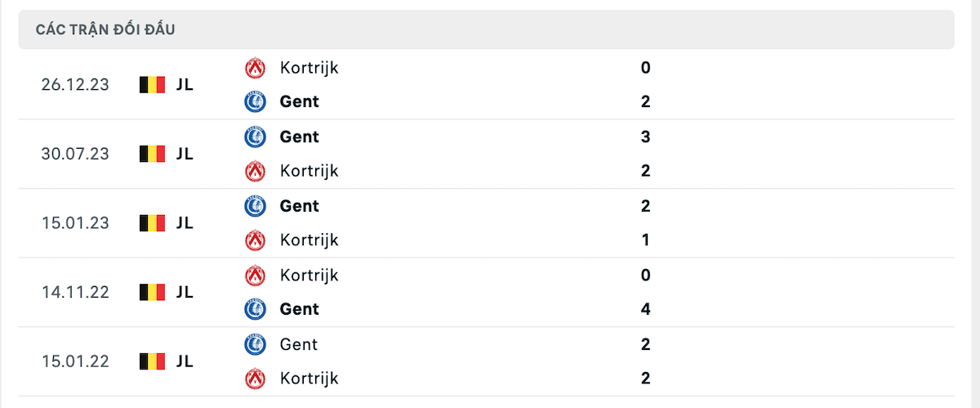This screenshot has height=408, width=980.
Task: Click Kortrijk crest in 26.12.23 match
Action: pyautogui.click(x=256, y=68)
